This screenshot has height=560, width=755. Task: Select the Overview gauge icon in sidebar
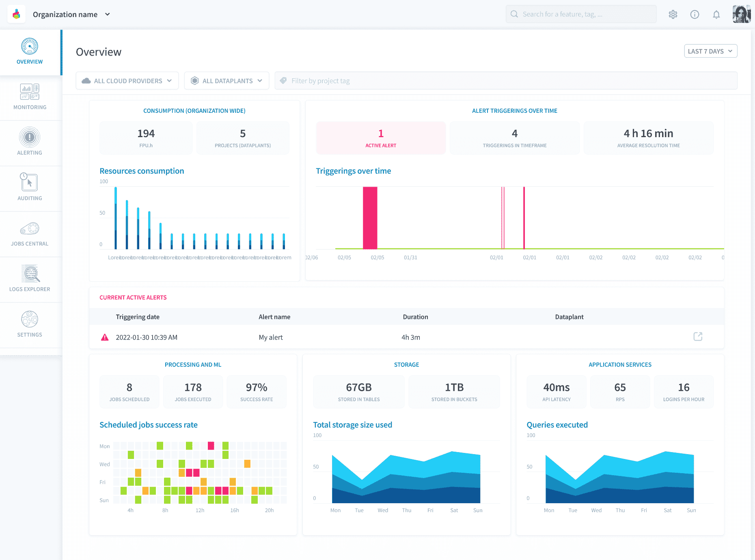30,46
